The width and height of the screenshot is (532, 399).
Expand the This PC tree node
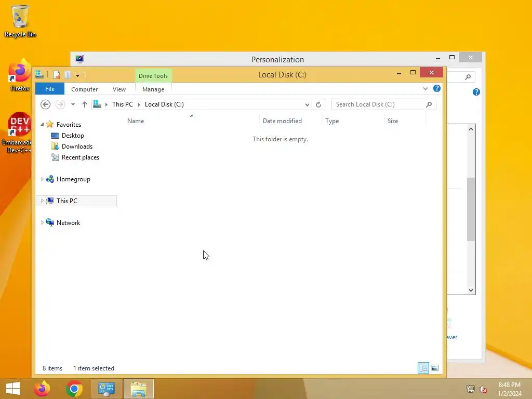coord(42,201)
